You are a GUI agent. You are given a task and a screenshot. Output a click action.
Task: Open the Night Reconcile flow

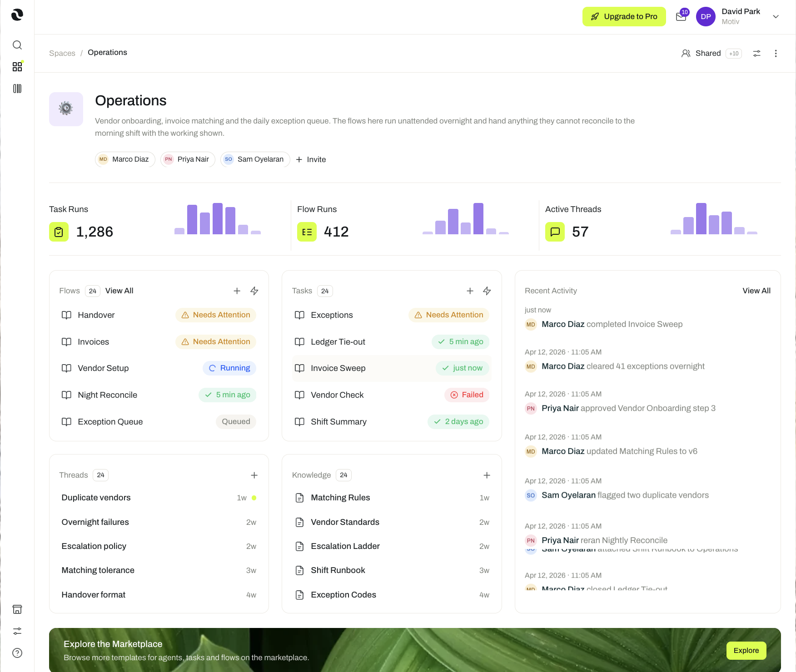click(x=159, y=395)
